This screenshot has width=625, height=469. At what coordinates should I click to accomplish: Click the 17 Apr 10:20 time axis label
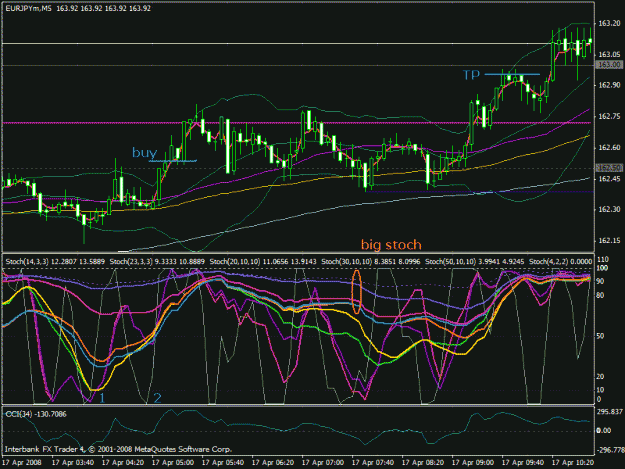coord(573,463)
